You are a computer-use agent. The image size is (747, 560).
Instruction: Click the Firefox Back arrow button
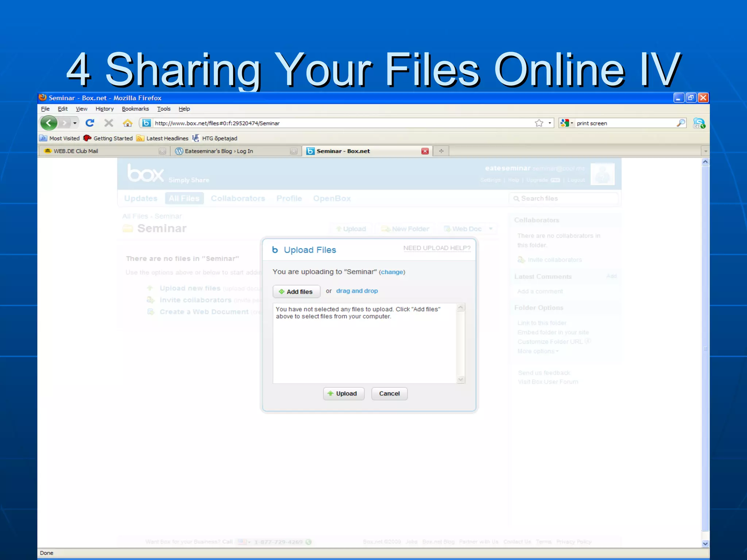click(49, 123)
